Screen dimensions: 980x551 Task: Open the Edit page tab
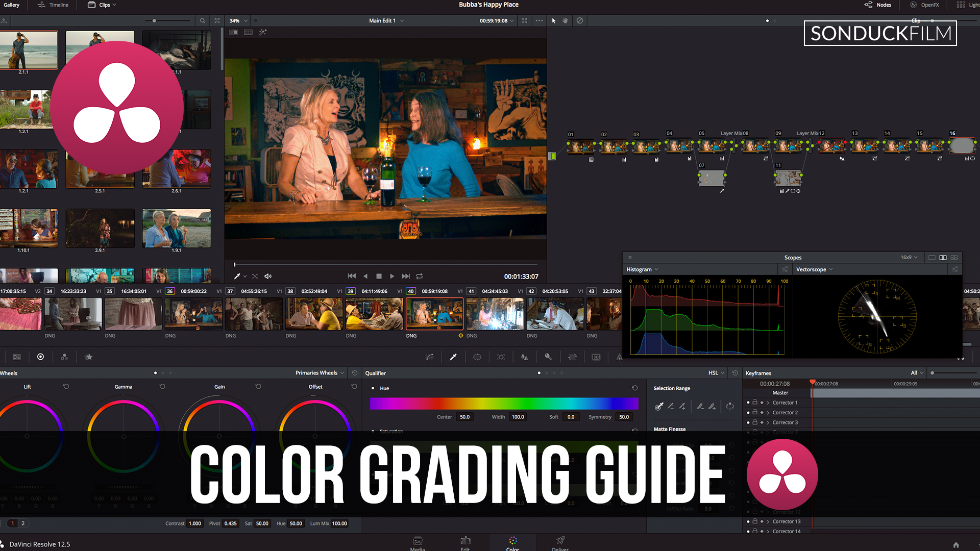465,543
